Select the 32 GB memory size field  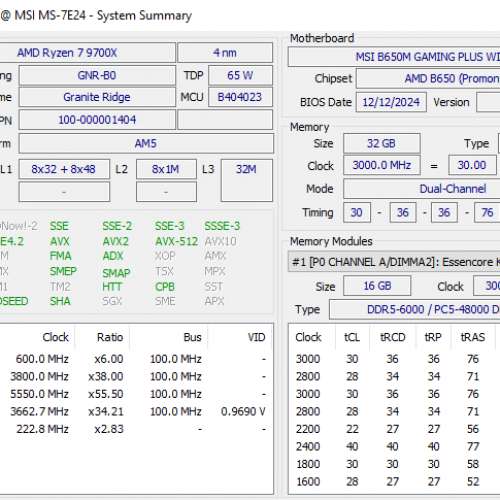pos(382,143)
